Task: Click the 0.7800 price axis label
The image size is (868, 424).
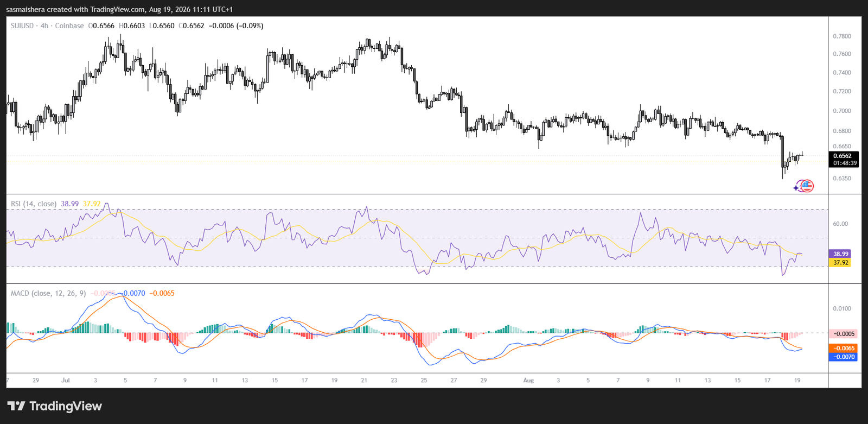Action: click(x=842, y=36)
